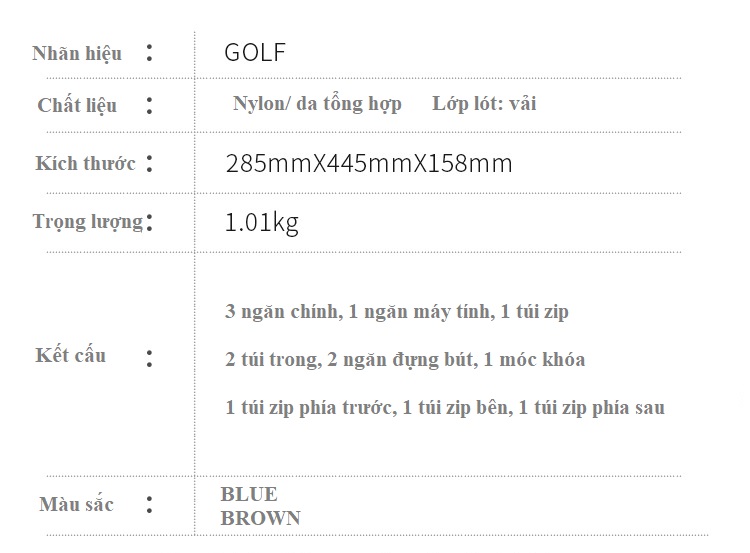
Task: Click the Lớp lót: vải text
Action: pyautogui.click(x=484, y=104)
